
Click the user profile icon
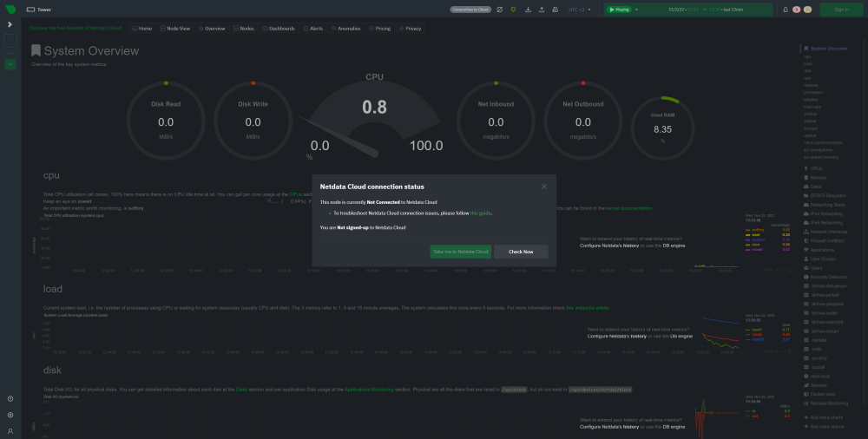click(10, 430)
